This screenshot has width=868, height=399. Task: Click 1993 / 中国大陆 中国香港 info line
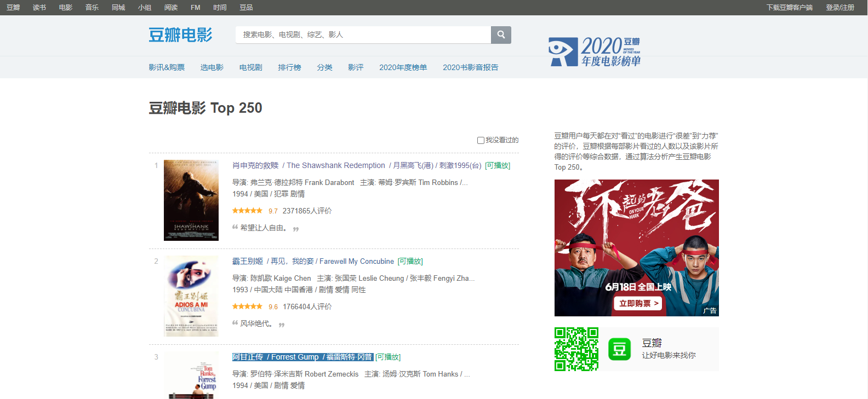tap(299, 290)
